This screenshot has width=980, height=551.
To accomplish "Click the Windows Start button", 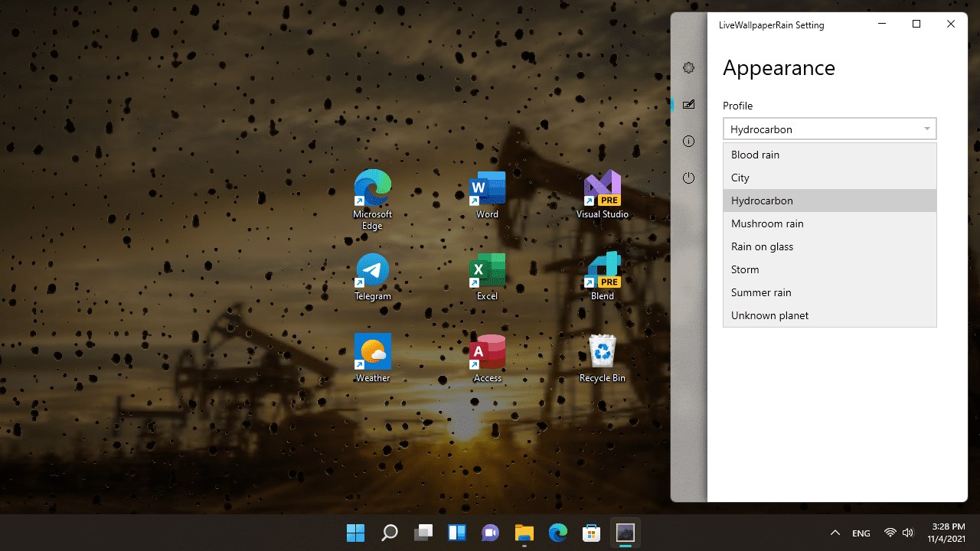I will click(x=355, y=533).
